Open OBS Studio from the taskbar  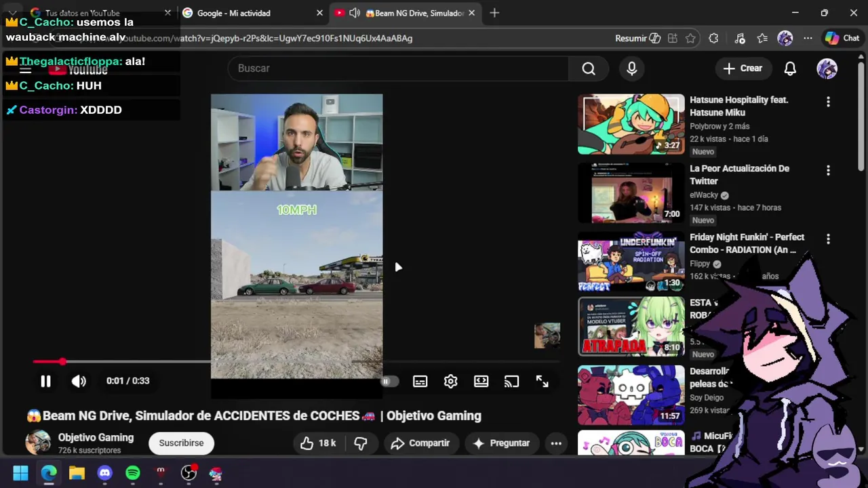pos(189,473)
